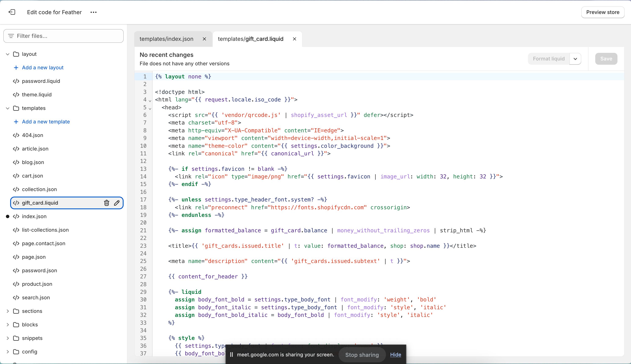631x364 pixels.
Task: Open search.json template file
Action: (x=36, y=297)
